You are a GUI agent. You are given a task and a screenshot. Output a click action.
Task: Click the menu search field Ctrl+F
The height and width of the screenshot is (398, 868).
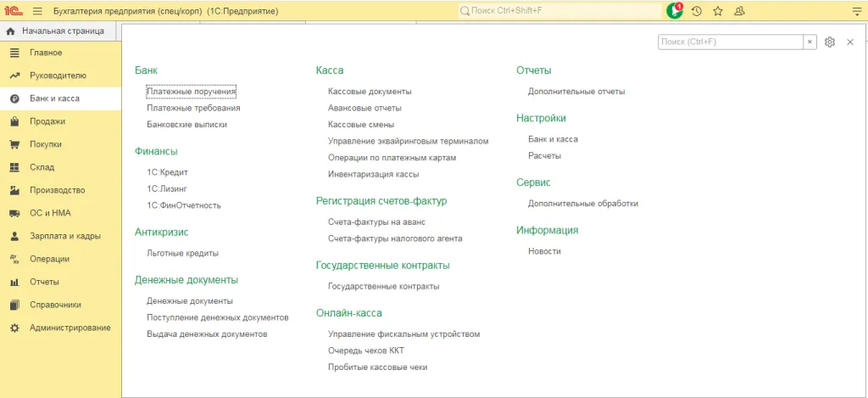pyautogui.click(x=731, y=42)
